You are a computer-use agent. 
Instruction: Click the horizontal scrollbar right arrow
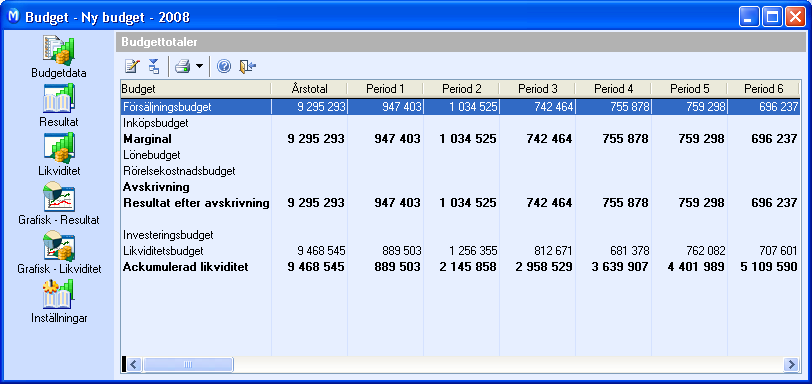tap(791, 364)
